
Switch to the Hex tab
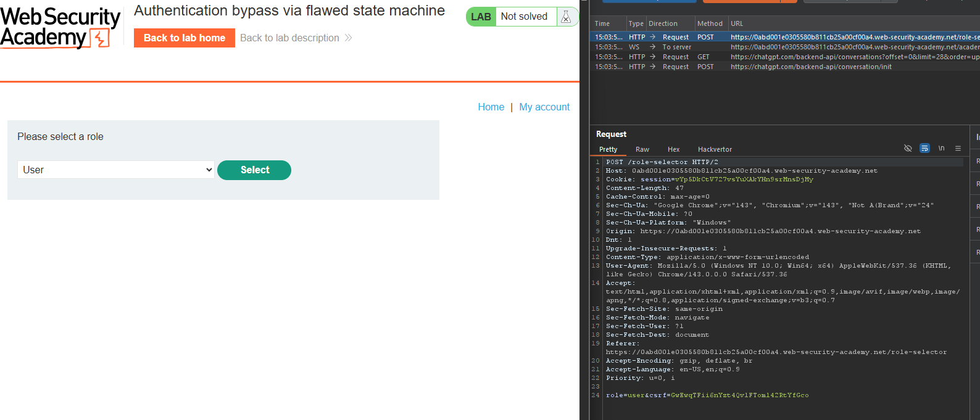[x=673, y=149]
